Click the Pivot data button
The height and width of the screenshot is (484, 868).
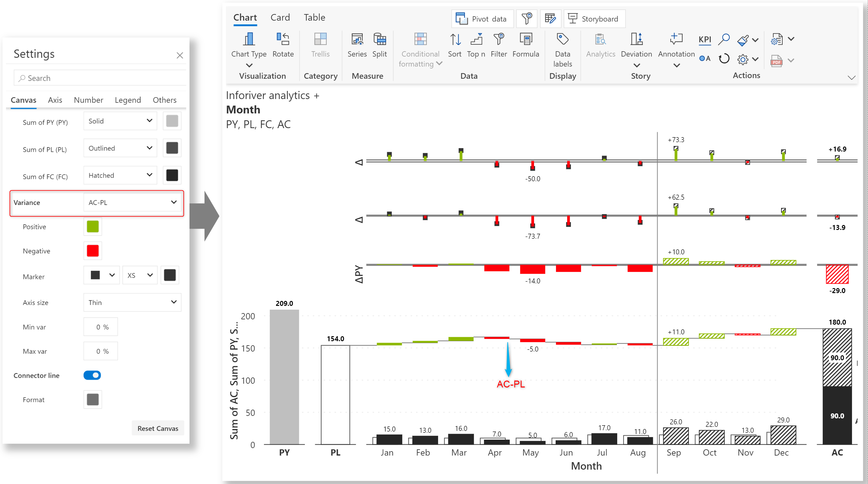[x=482, y=18]
